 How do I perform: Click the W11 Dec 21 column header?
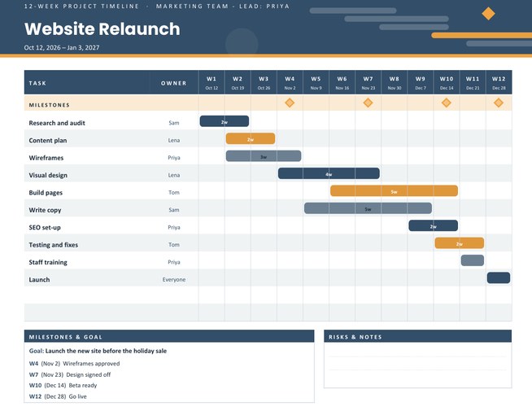(473, 82)
